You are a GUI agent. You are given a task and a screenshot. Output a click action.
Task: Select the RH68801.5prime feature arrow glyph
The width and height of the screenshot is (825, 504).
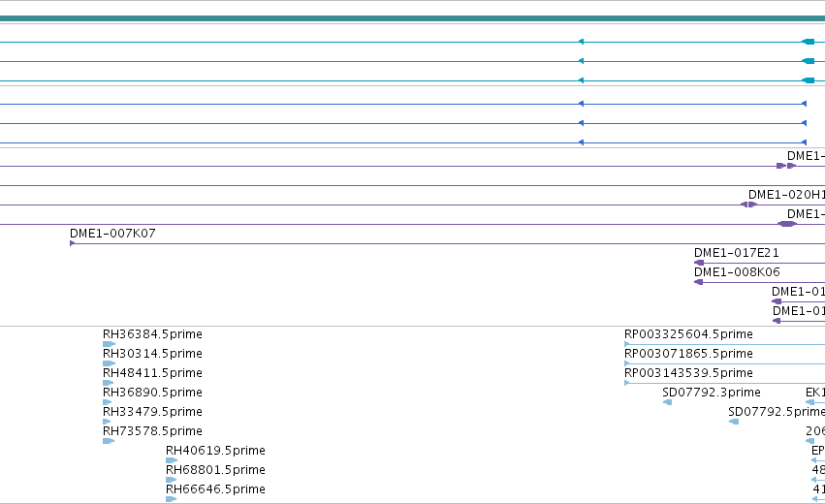tap(171, 480)
